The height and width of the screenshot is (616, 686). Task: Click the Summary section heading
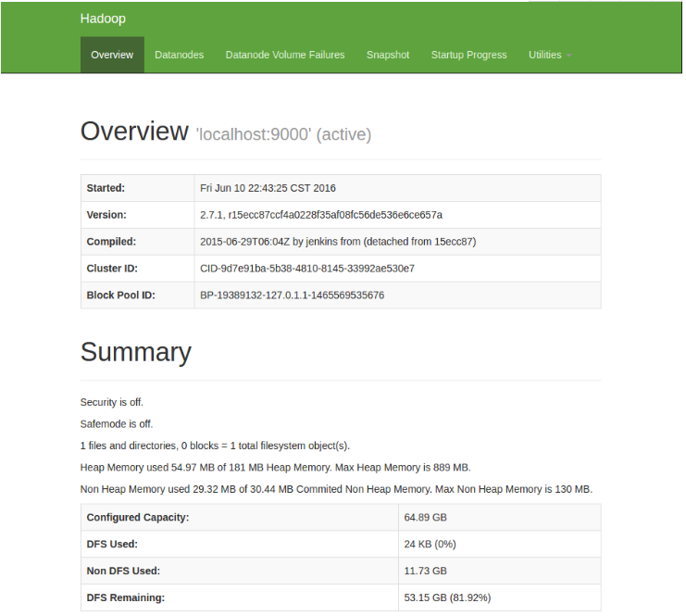(135, 352)
